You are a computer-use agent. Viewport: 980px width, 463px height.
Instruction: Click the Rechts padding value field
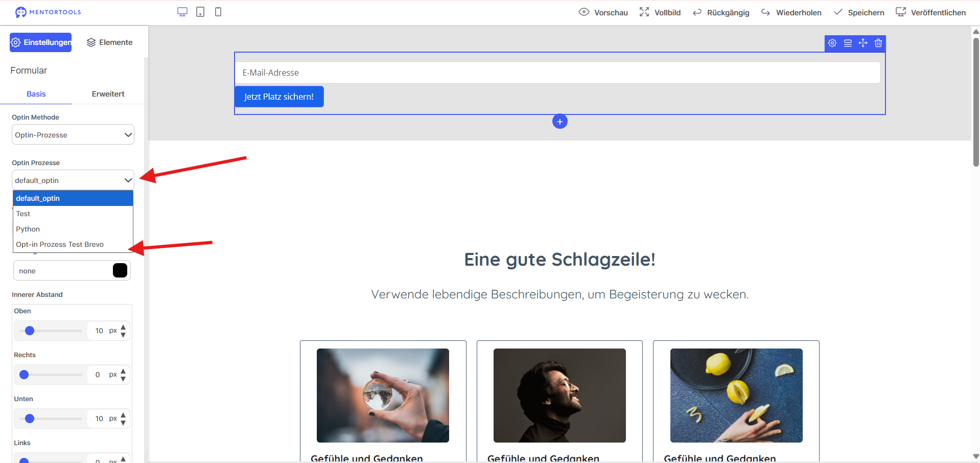pyautogui.click(x=99, y=375)
